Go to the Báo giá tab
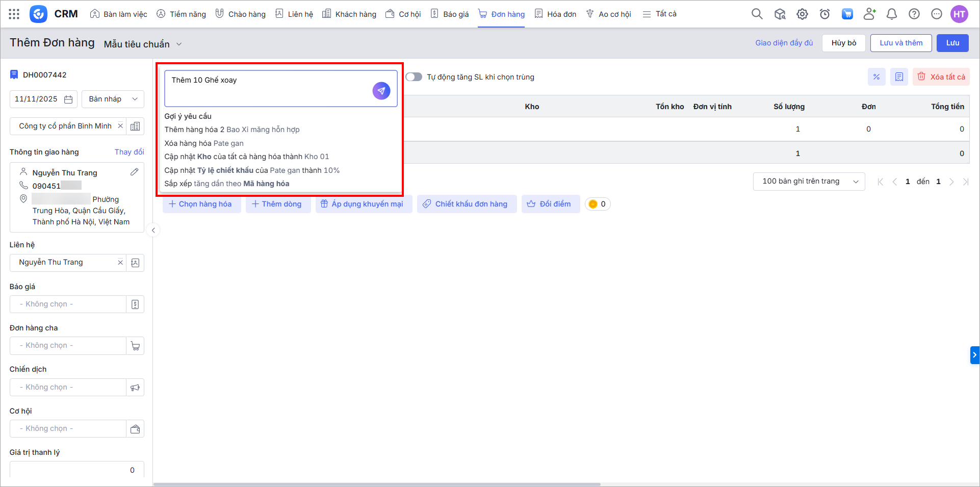The image size is (980, 487). 449,14
